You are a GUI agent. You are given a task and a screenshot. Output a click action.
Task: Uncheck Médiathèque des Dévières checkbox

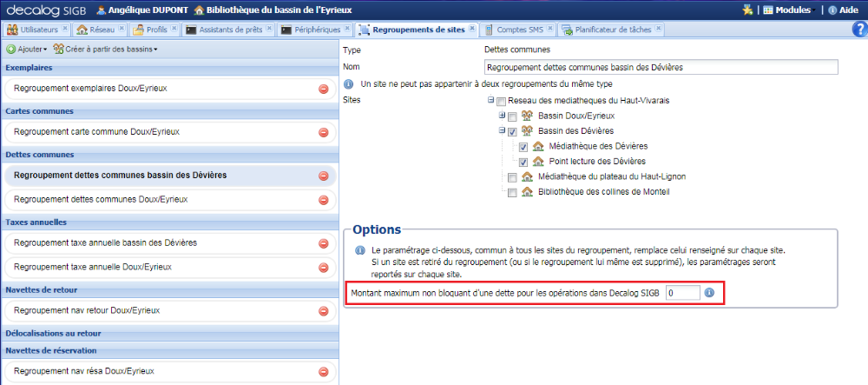pos(524,147)
